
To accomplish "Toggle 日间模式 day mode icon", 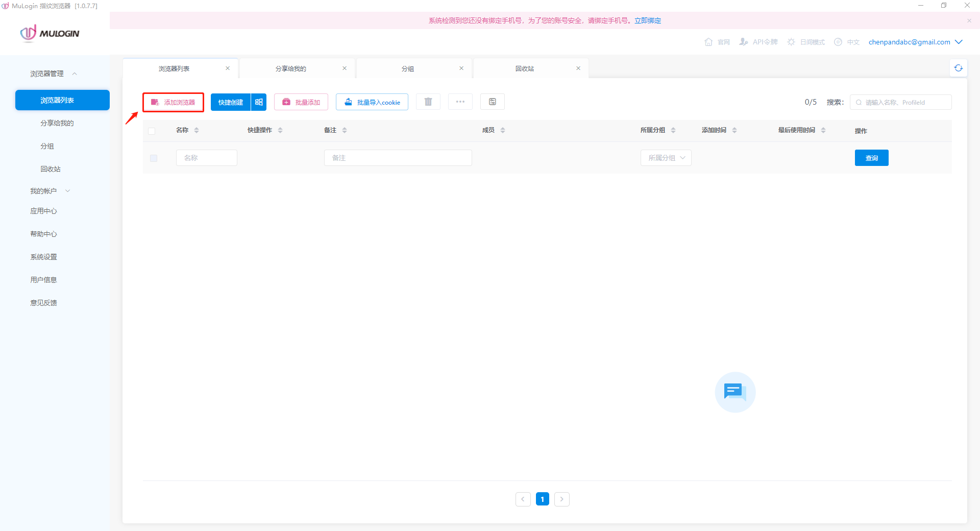I will tap(791, 42).
